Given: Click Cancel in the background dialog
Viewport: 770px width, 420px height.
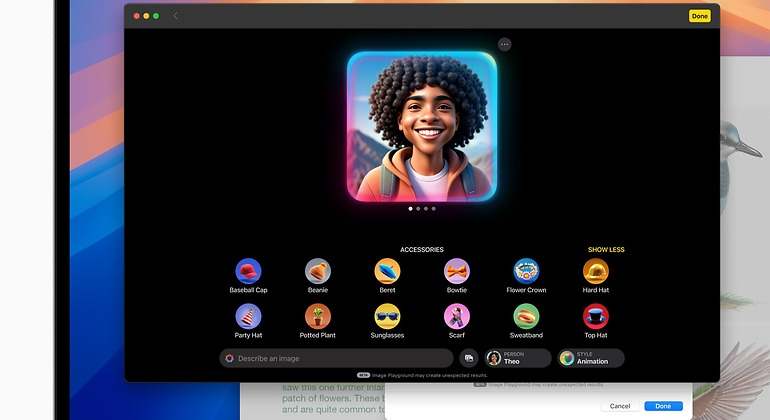Looking at the screenshot, I should (620, 406).
